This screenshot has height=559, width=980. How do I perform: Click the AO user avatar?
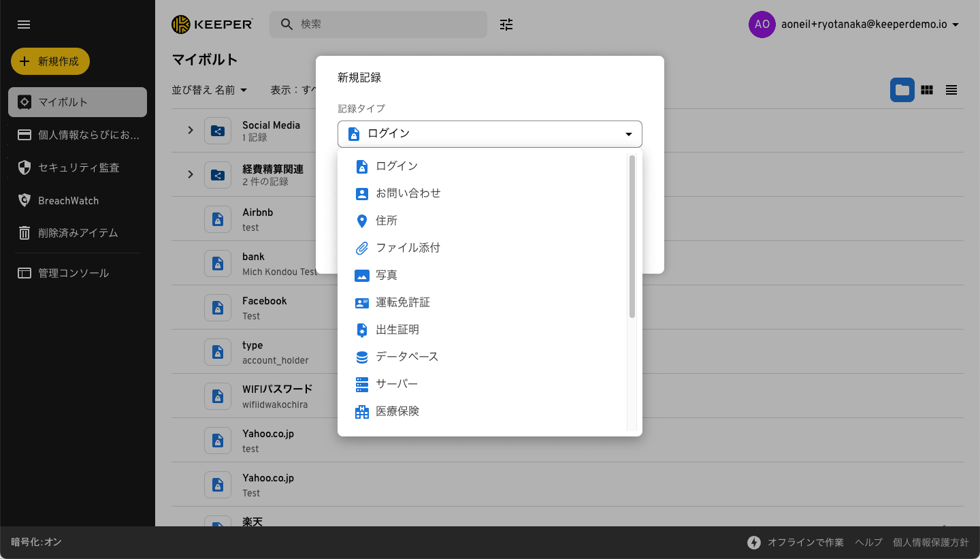point(762,25)
